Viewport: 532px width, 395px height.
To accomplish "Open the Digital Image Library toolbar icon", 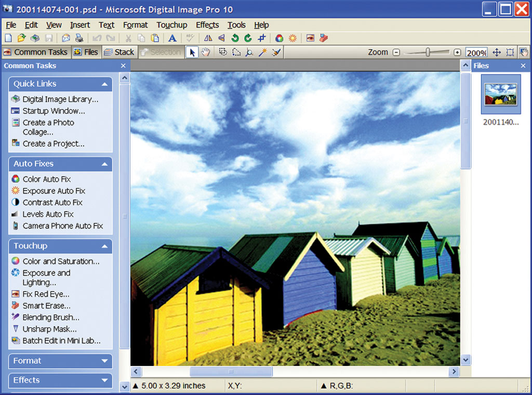I will coord(35,38).
